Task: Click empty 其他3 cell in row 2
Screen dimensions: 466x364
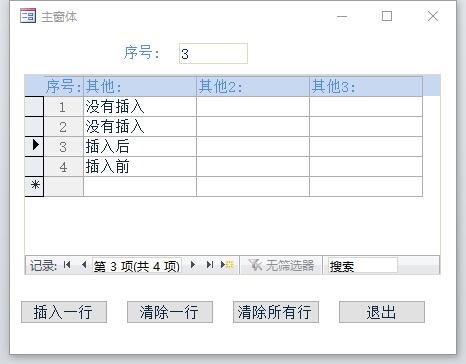Action: coord(366,126)
